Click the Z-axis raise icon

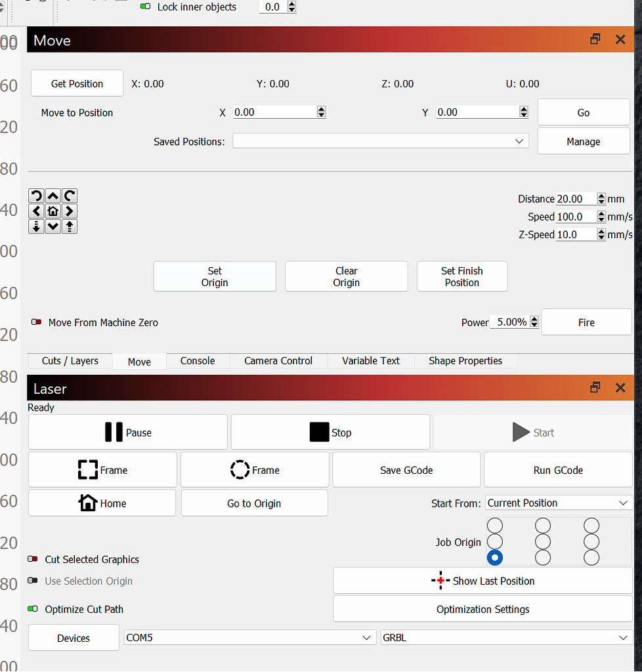click(x=70, y=226)
